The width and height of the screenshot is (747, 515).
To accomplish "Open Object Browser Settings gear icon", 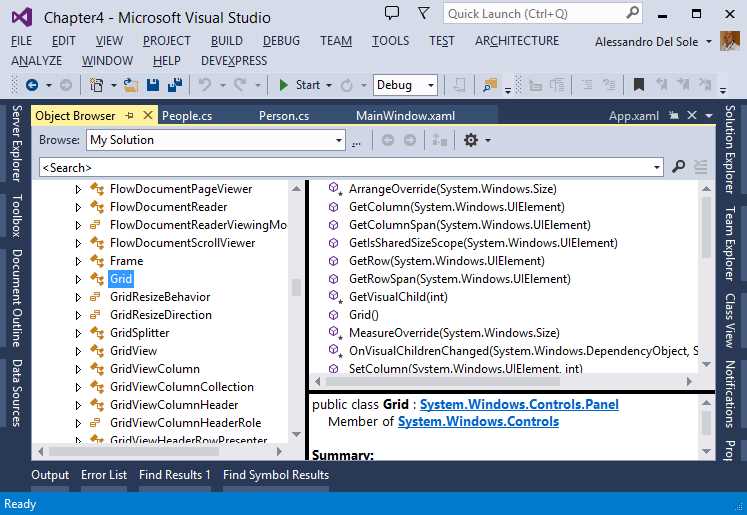I will [471, 140].
